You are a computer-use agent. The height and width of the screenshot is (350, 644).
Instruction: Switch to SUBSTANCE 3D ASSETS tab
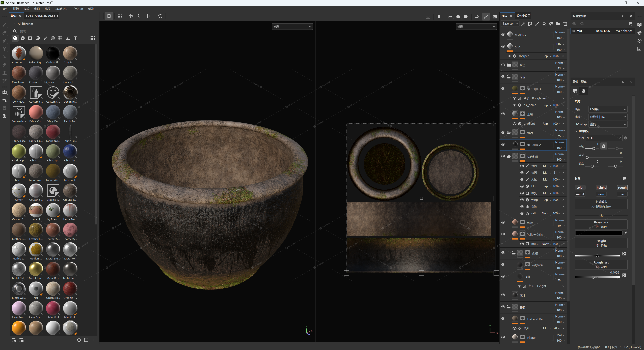[x=42, y=15]
